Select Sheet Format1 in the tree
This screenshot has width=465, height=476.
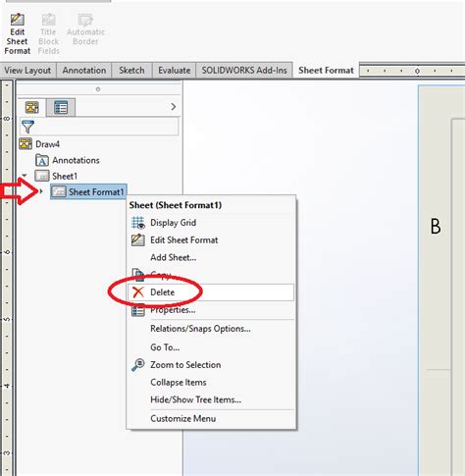tap(96, 192)
